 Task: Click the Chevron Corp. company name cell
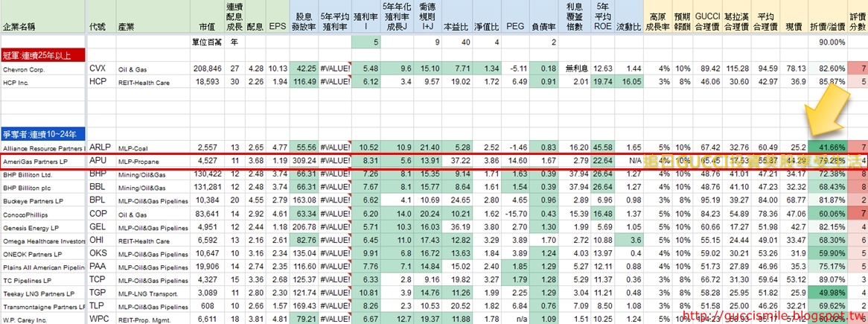tap(43, 69)
